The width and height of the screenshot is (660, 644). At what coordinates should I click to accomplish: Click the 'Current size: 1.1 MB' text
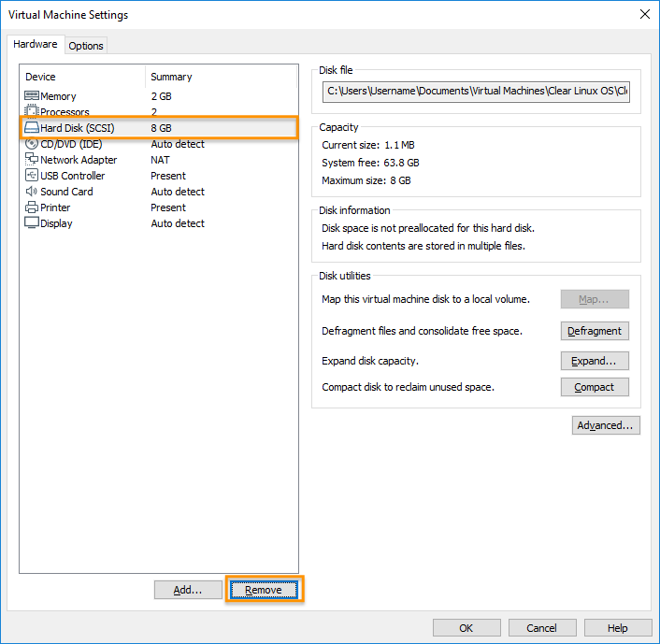368,145
